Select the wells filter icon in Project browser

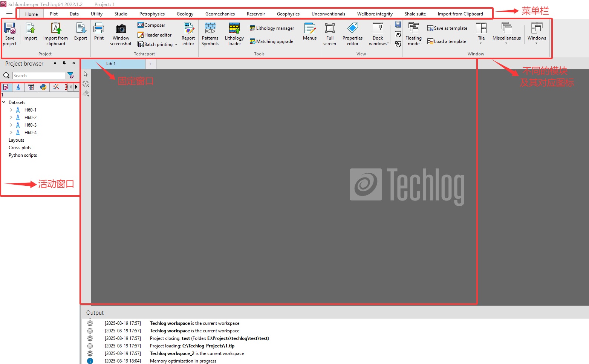(x=18, y=87)
